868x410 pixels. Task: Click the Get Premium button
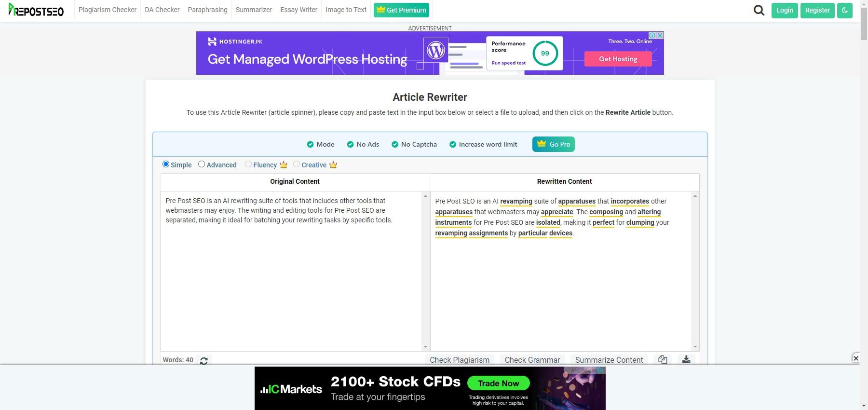(x=401, y=10)
